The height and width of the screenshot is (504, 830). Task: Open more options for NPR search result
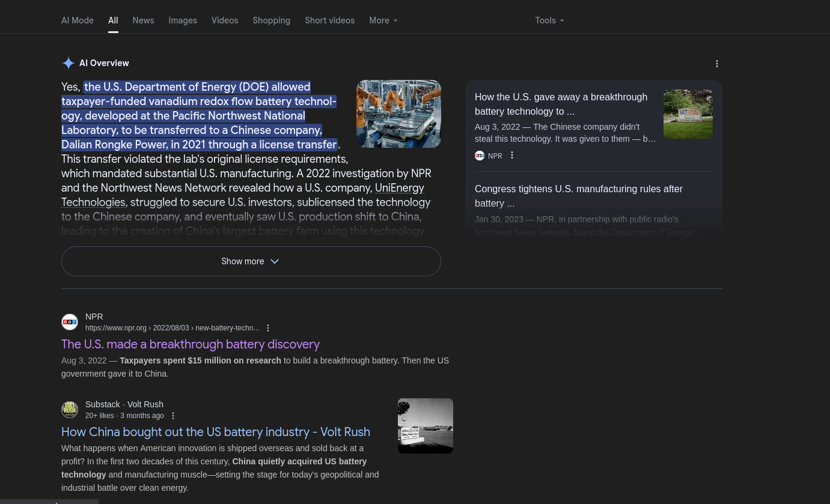pyautogui.click(x=268, y=328)
